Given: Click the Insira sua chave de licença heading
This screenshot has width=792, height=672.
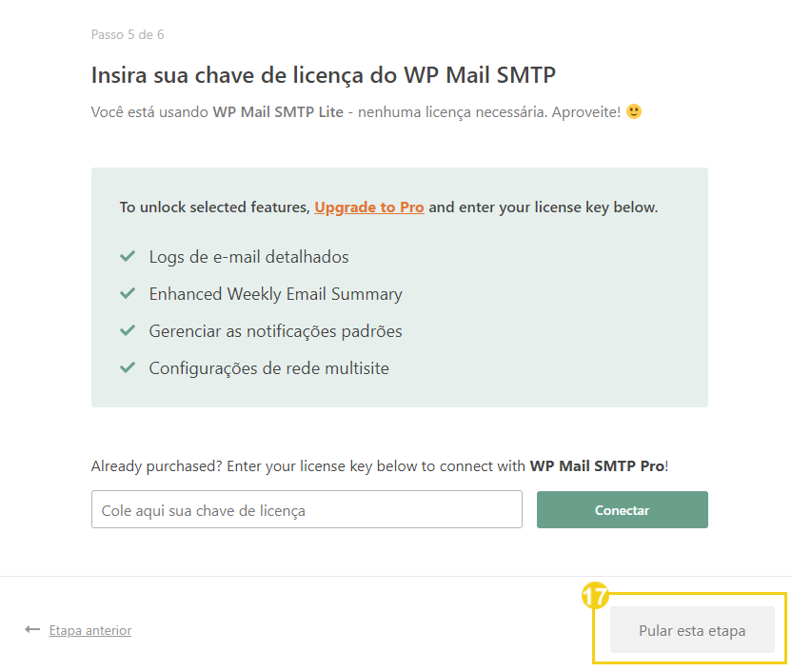Looking at the screenshot, I should [324, 75].
